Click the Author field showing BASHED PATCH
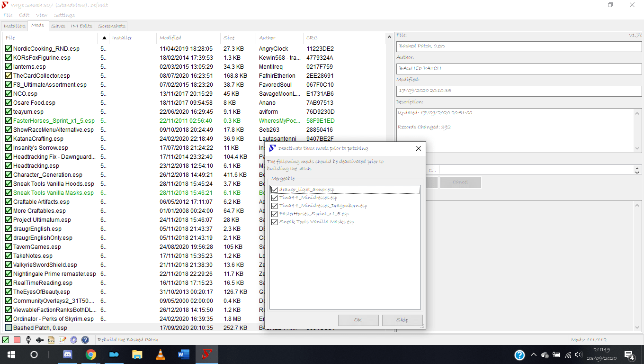 (519, 68)
